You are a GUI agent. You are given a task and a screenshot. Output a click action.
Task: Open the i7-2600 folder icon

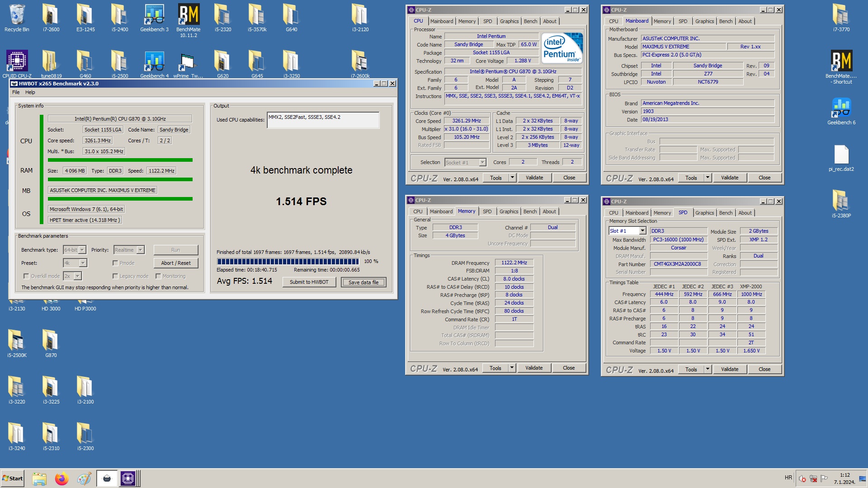coord(51,18)
